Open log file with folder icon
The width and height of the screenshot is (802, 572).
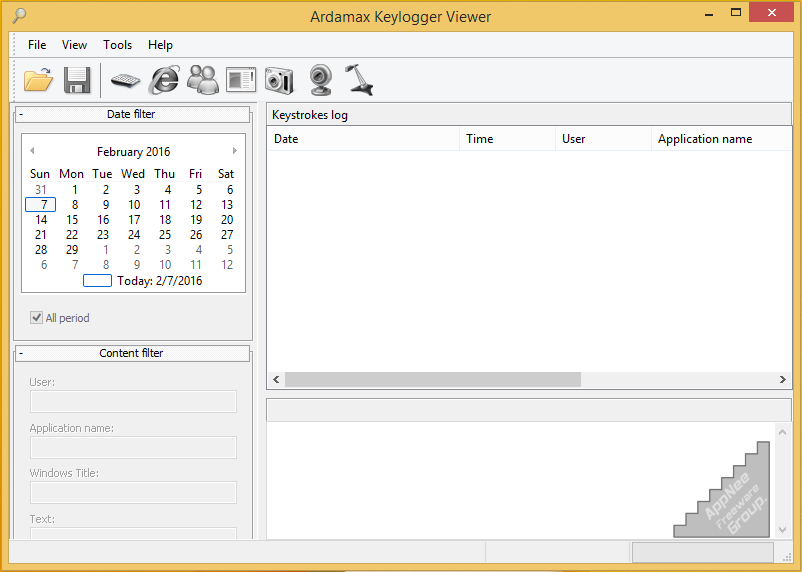pos(38,80)
